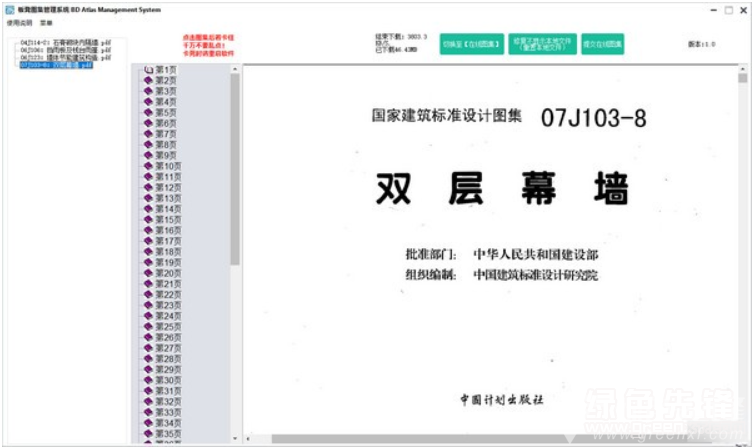
Task: Click the red warning notice text
Action: pos(208,45)
